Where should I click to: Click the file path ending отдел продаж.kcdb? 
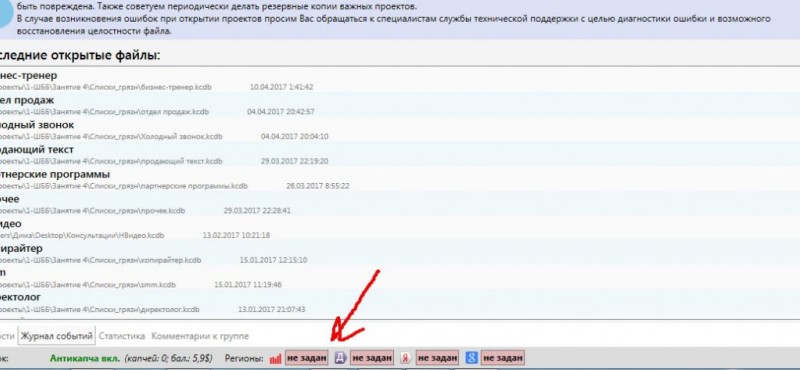pos(104,112)
